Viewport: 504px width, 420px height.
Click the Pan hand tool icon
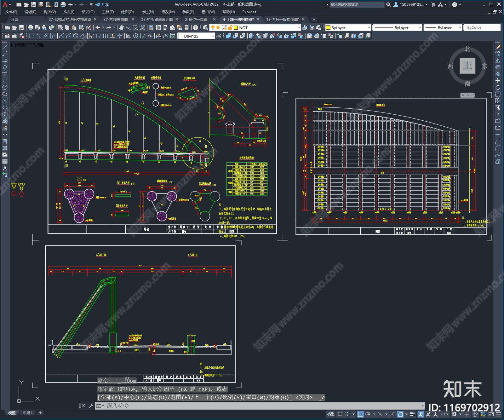pos(121,28)
